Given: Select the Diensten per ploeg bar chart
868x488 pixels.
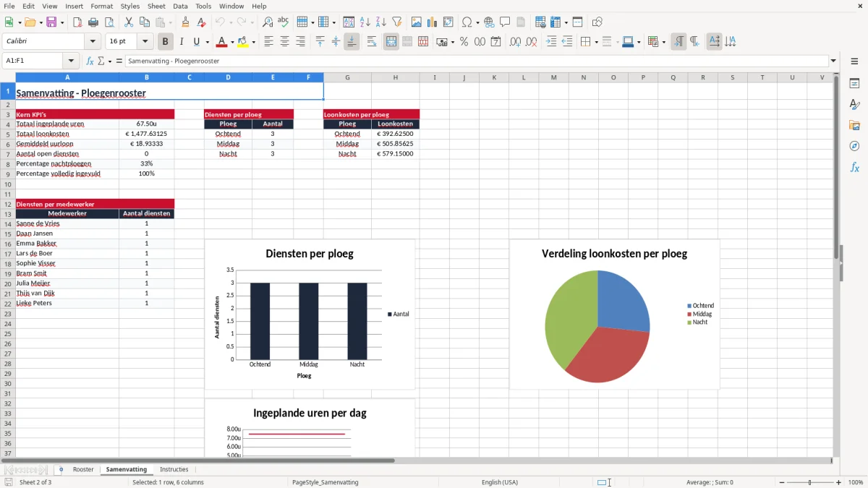Looking at the screenshot, I should [310, 314].
